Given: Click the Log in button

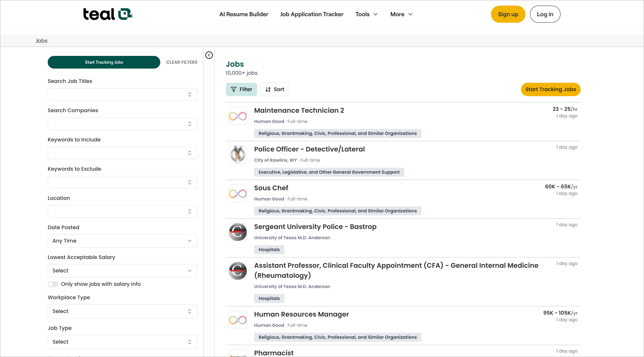Looking at the screenshot, I should click(545, 14).
